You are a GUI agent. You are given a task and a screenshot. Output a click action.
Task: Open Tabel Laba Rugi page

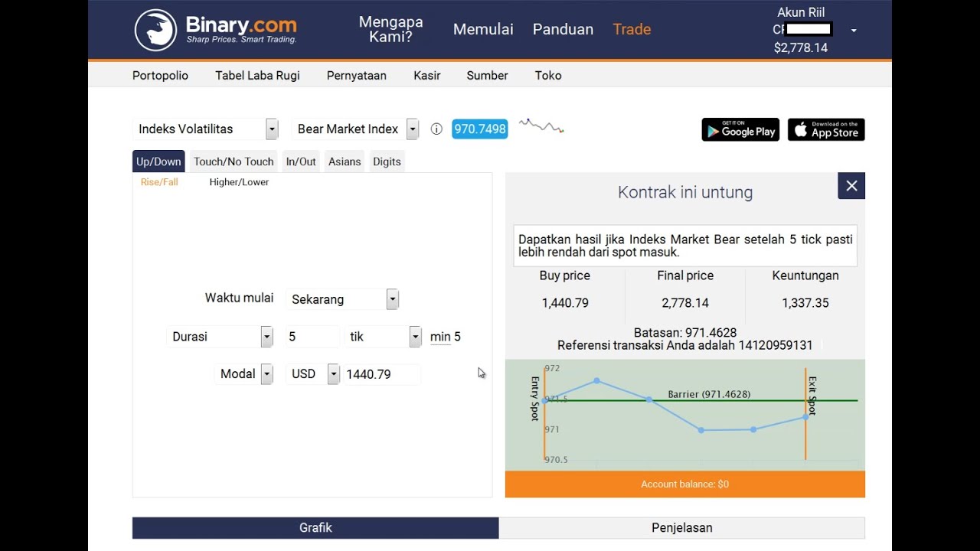pyautogui.click(x=257, y=76)
